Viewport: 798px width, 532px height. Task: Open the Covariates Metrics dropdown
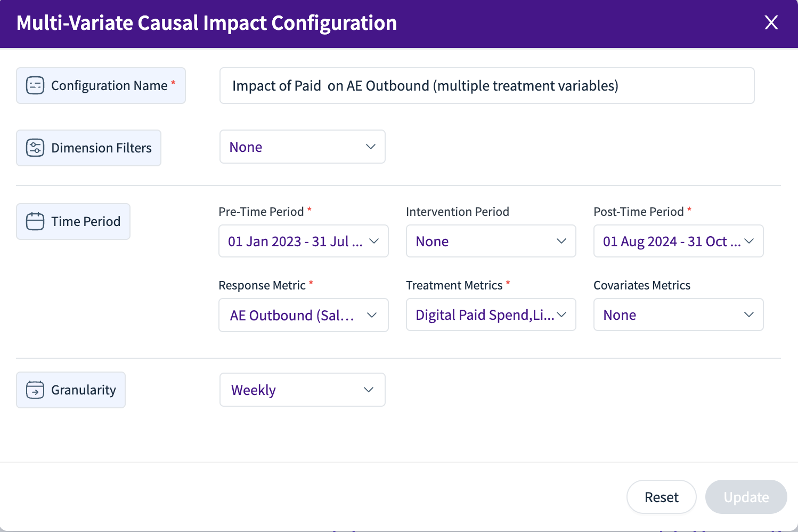click(x=678, y=315)
